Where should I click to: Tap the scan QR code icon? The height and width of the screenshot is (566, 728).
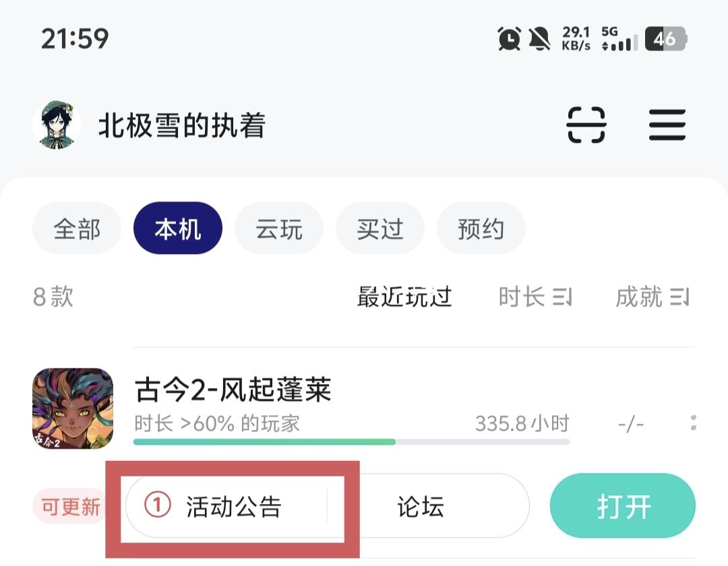pos(586,125)
